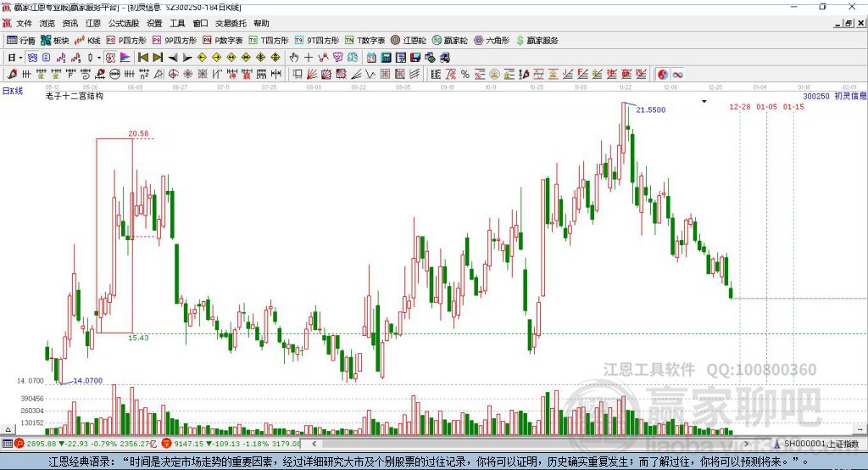Open the 江恩轮 Gann wheel

(x=409, y=41)
